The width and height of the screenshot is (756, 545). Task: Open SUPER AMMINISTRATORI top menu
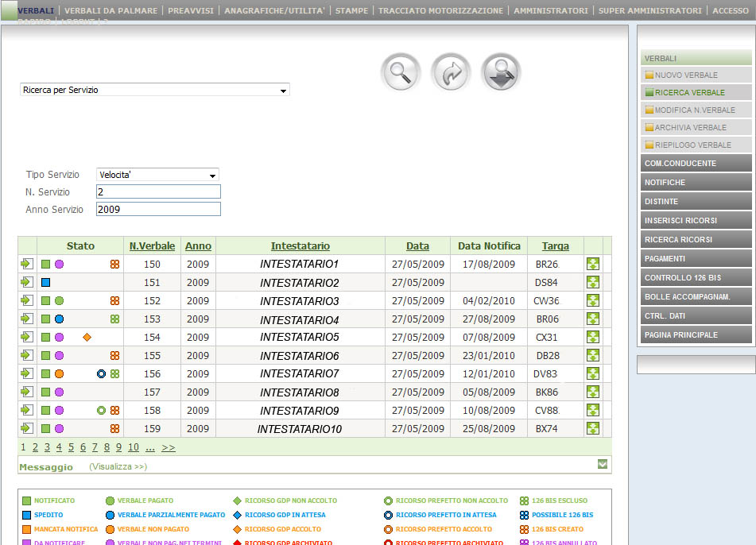coord(650,10)
